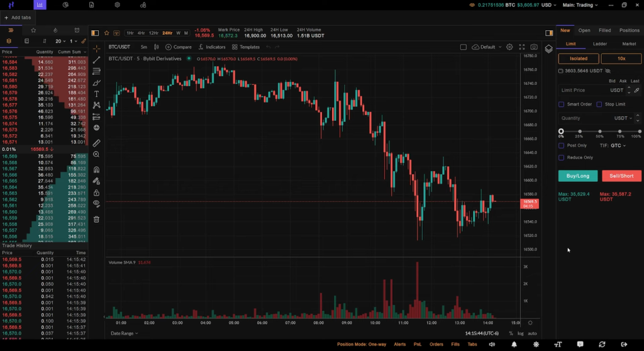
Task: Toggle left panel layout icon
Action: pyautogui.click(x=95, y=33)
